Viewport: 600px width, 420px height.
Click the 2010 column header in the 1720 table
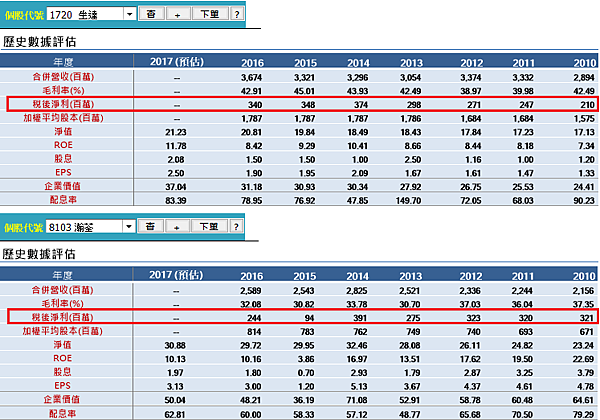pyautogui.click(x=585, y=63)
